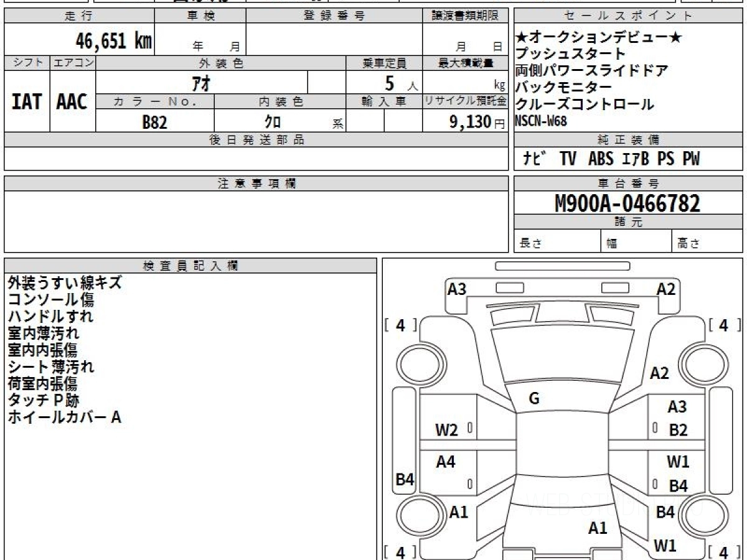Viewport: 747px width, 560px height.
Task: Select the 乗車定員 header
Action: (x=384, y=63)
